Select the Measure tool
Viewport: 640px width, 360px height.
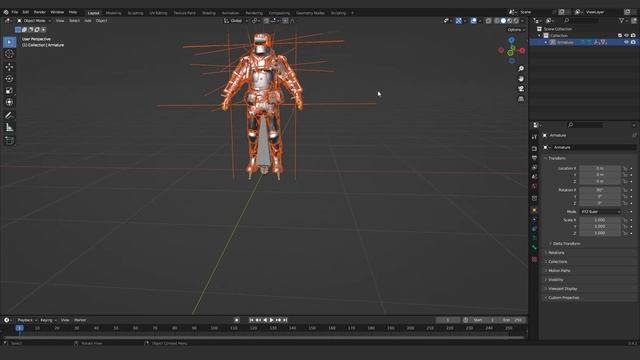point(9,128)
